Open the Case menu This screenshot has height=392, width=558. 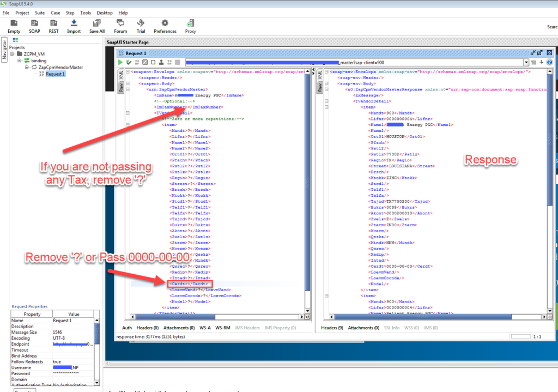55,13
